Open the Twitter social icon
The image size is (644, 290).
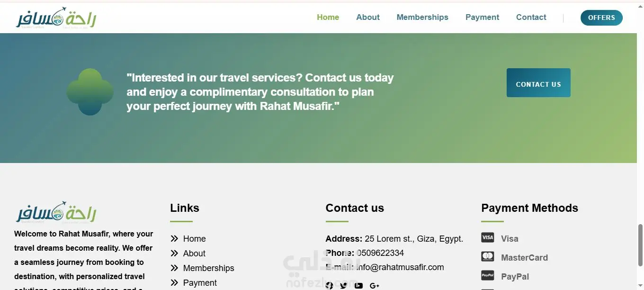(x=343, y=285)
